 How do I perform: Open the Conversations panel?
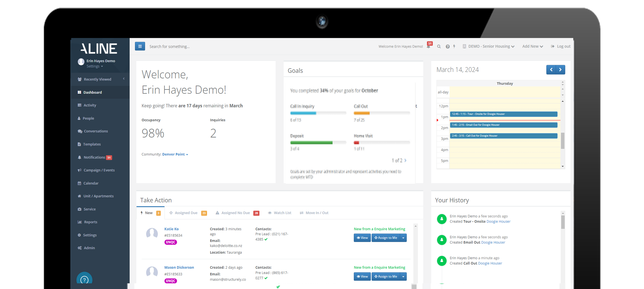pos(96,131)
